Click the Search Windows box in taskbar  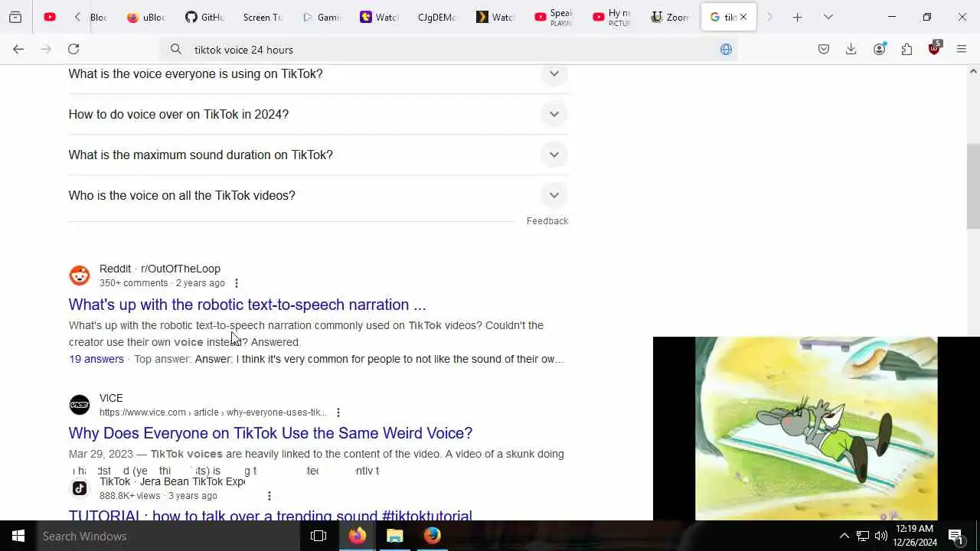pyautogui.click(x=168, y=536)
